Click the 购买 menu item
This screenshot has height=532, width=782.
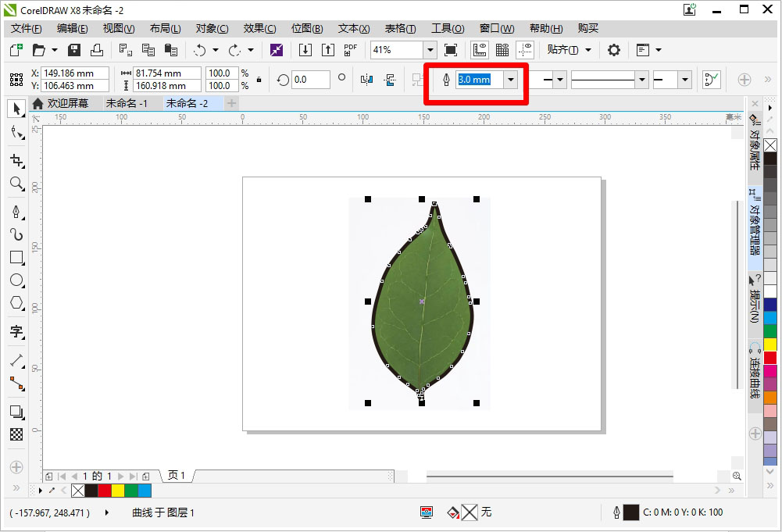[x=588, y=28]
